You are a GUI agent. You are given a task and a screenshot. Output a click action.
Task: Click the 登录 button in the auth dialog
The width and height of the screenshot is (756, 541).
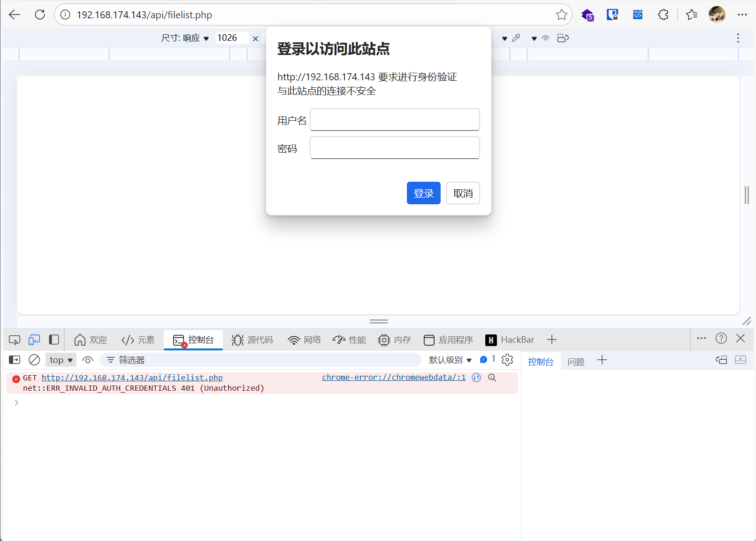click(423, 193)
